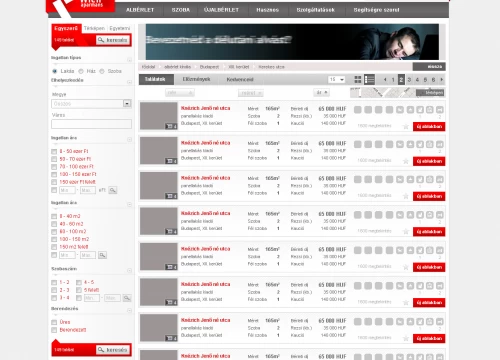Collapse the Ingatlan típus filter section
Image resolution: width=500 pixels, height=360 pixels.
129,60
